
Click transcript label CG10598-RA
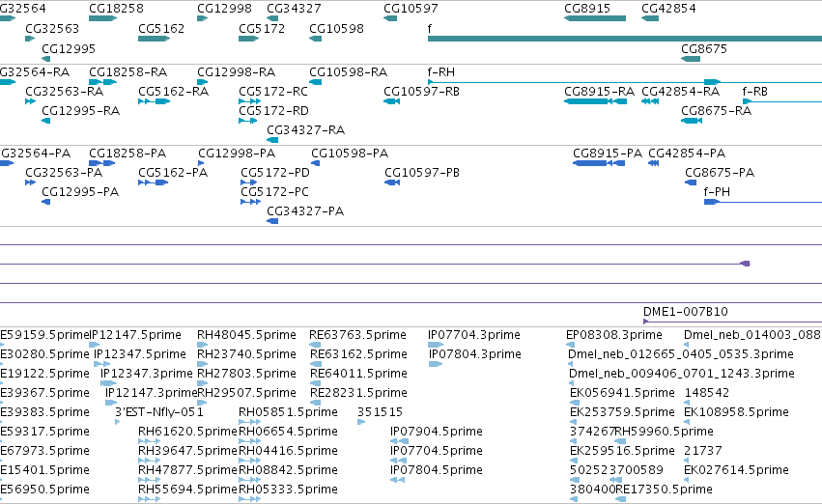348,72
